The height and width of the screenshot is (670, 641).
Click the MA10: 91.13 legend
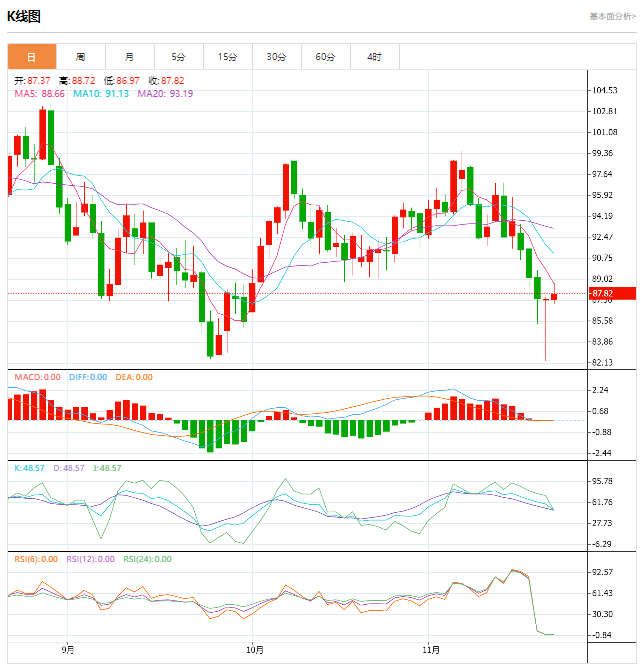(x=101, y=94)
